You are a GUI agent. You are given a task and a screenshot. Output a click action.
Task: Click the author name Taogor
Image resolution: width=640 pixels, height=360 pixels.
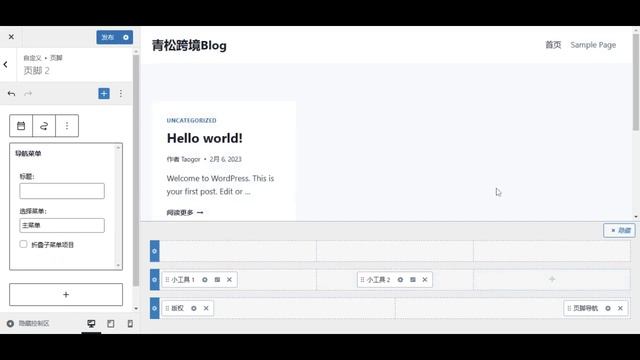(x=191, y=159)
